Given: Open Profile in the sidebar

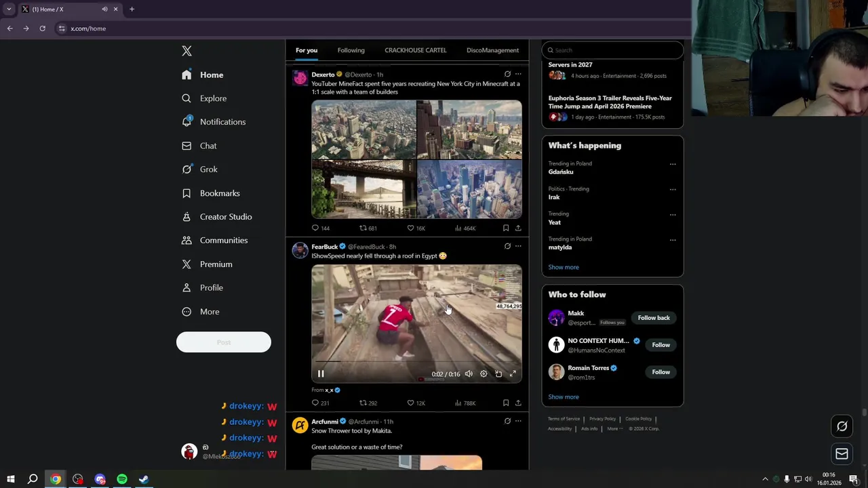Looking at the screenshot, I should click(x=203, y=288).
